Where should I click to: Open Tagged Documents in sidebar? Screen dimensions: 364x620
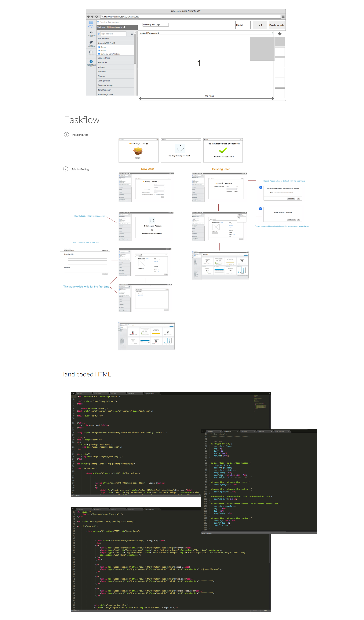coord(91,42)
